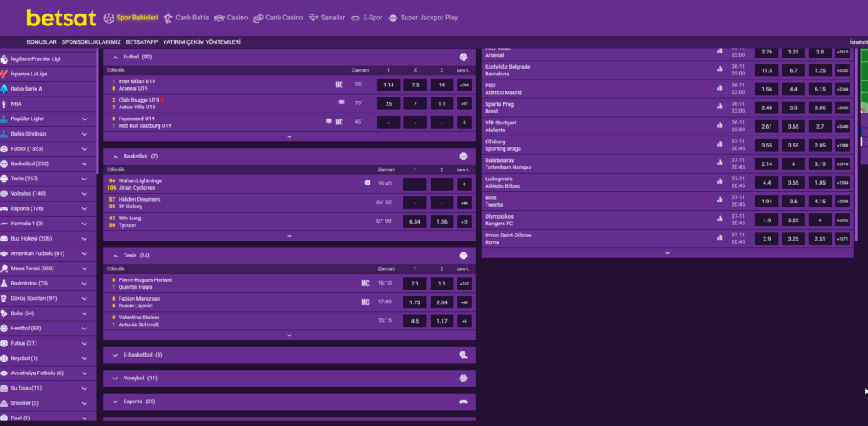Select odds 1.06 for Tycoon

click(442, 222)
